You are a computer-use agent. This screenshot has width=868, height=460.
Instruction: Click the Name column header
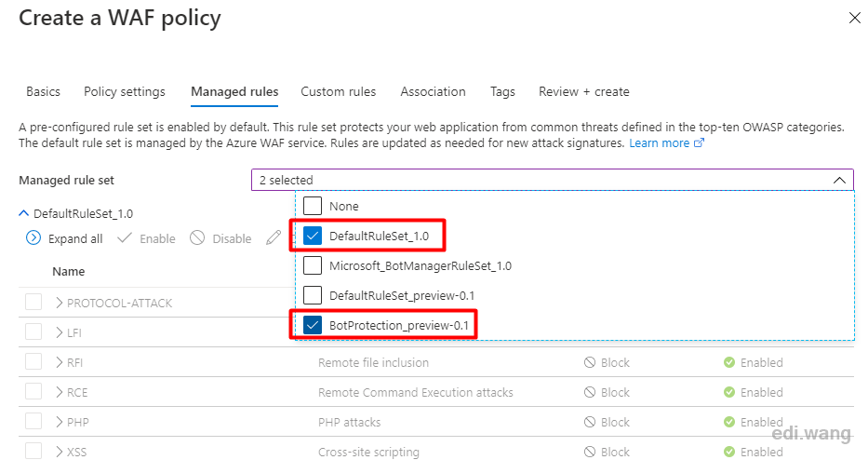pos(69,272)
